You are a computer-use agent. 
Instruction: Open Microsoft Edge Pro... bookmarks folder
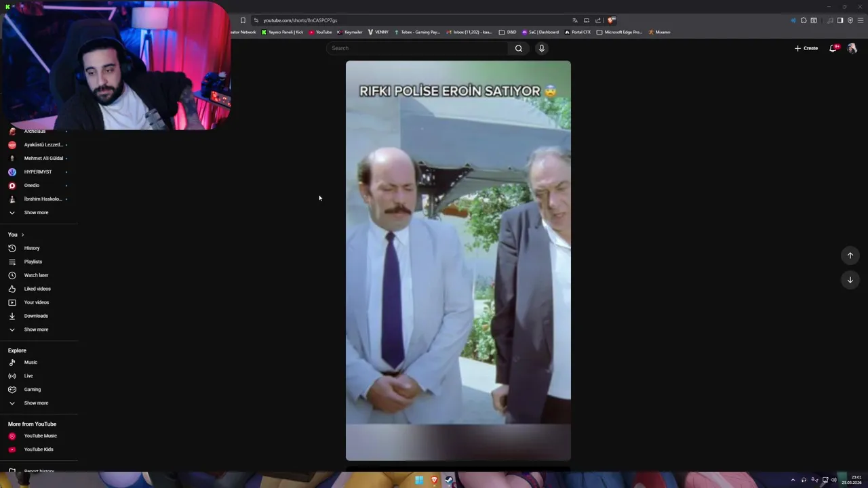pos(619,32)
